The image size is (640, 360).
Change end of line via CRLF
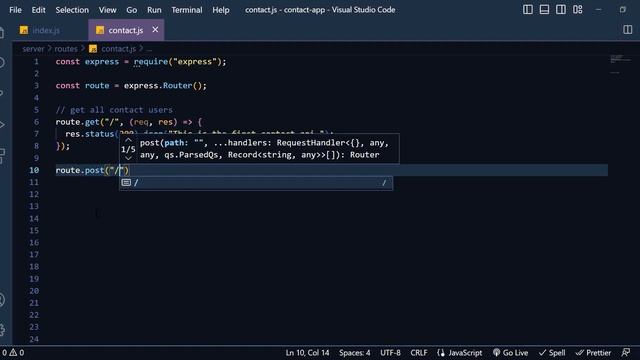(x=419, y=353)
